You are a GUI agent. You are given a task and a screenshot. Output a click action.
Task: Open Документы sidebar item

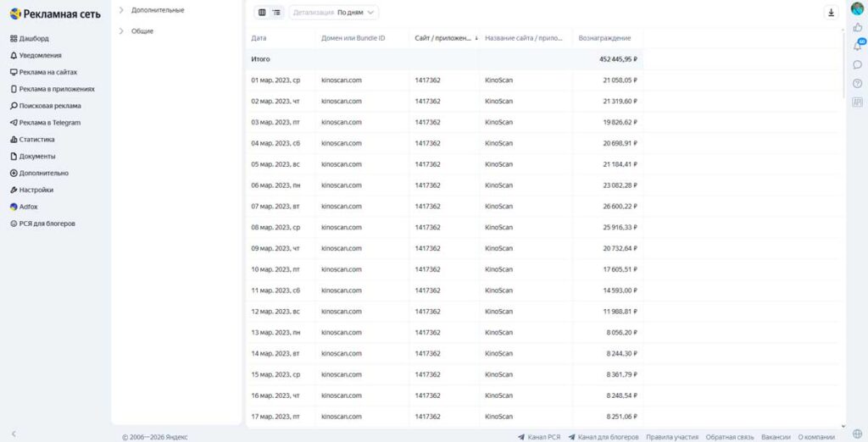(33, 157)
